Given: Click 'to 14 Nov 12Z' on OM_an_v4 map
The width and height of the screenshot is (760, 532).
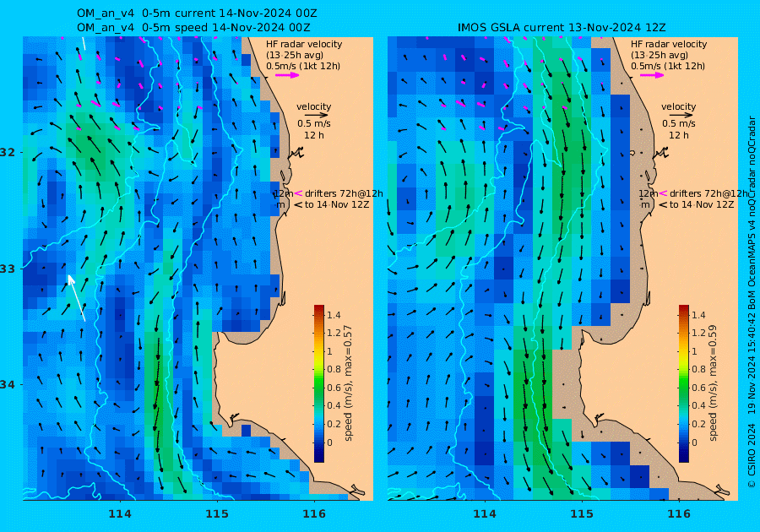Looking at the screenshot, I should click(337, 205).
